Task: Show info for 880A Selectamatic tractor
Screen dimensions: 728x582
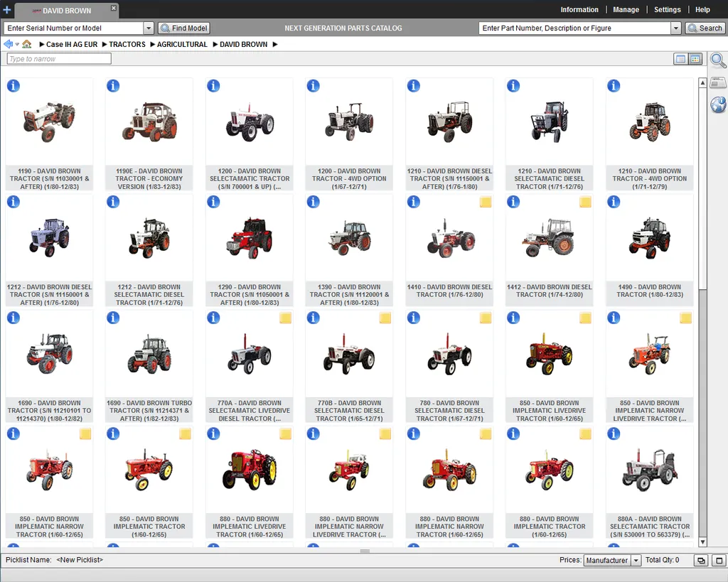Action: 614,434
